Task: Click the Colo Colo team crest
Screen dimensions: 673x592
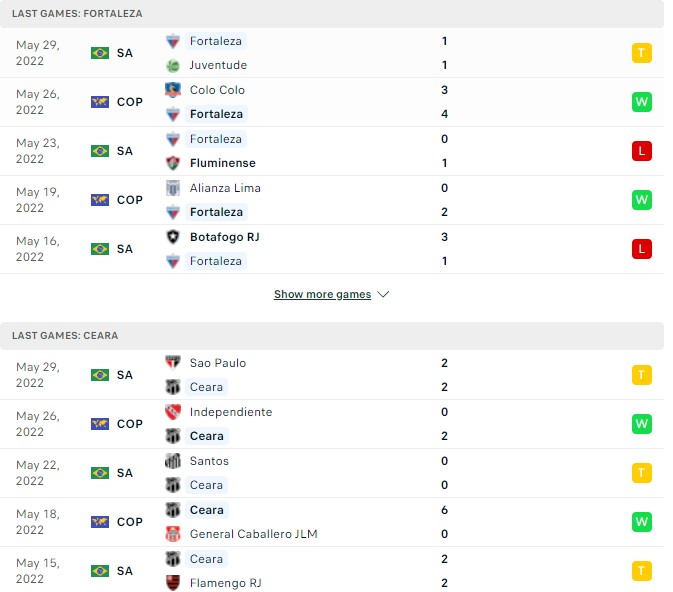Action: (173, 90)
